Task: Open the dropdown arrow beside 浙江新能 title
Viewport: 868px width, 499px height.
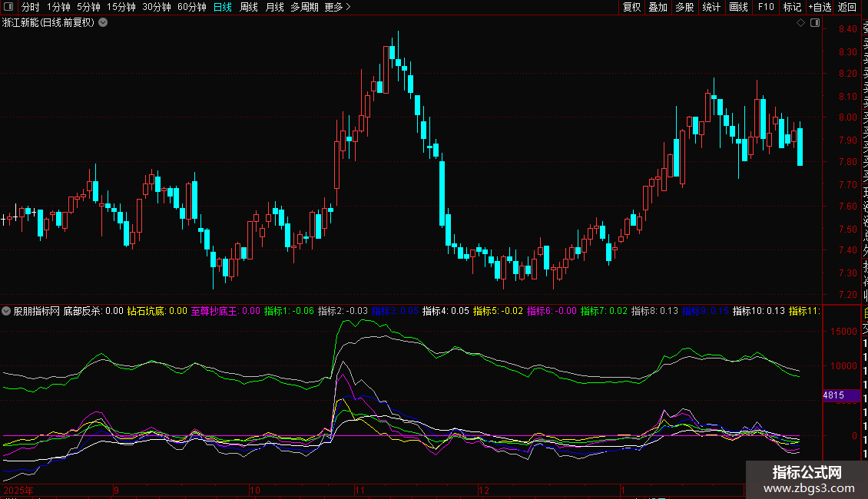Action: [103, 23]
